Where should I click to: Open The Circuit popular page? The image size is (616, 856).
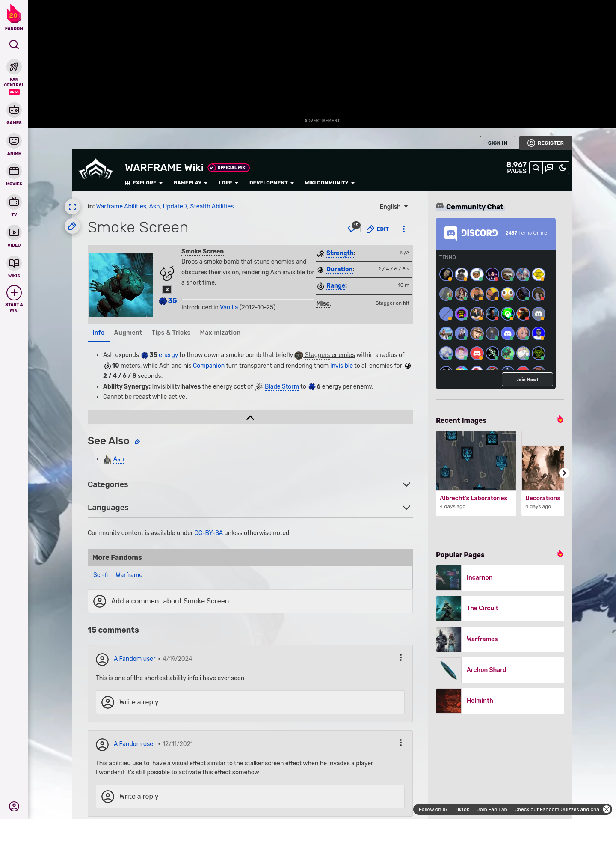[x=500, y=609]
